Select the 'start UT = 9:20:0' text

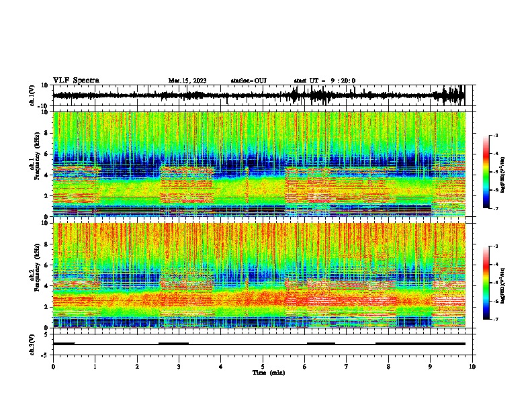coord(324,81)
